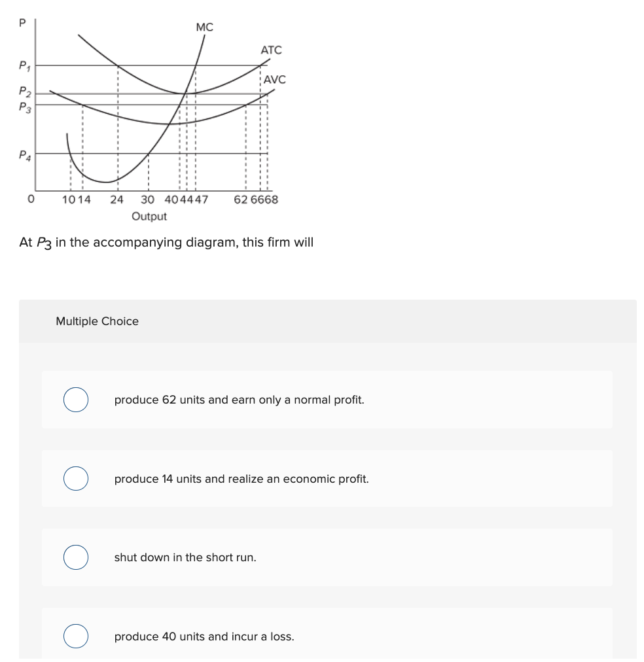Click the AVC curve label
The height and width of the screenshot is (662, 644).
coord(275,78)
